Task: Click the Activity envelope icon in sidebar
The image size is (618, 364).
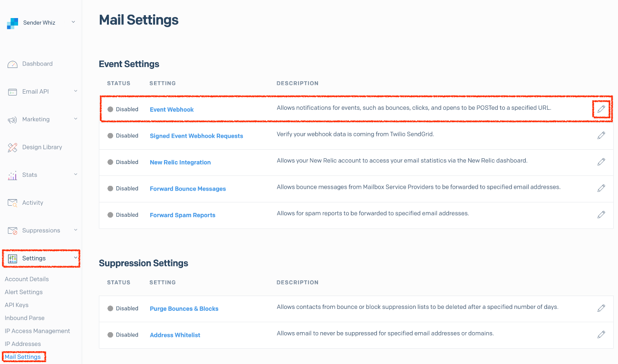Action: (13, 203)
